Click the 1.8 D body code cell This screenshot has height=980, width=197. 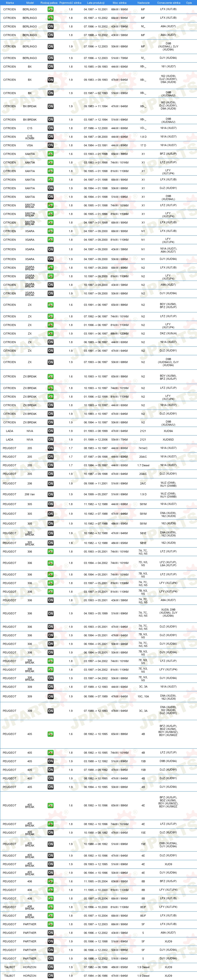(143, 137)
